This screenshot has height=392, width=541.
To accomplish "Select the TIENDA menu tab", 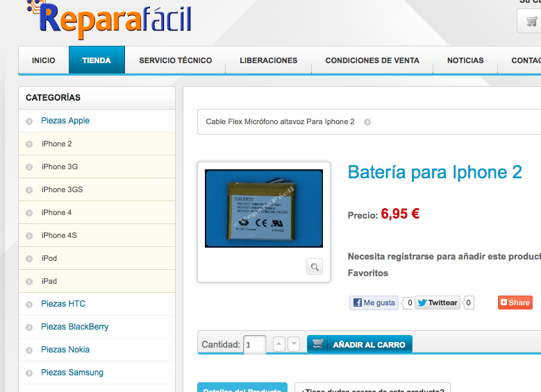I will coord(97,60).
